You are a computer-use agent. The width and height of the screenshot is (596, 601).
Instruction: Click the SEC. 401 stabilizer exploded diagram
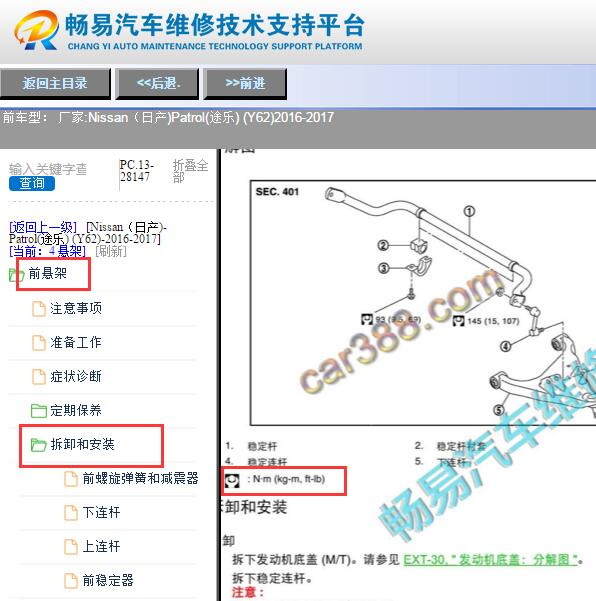[423, 302]
